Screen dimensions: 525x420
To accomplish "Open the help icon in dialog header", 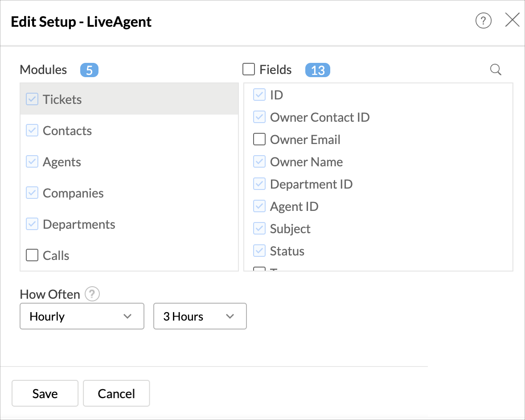I will click(483, 21).
